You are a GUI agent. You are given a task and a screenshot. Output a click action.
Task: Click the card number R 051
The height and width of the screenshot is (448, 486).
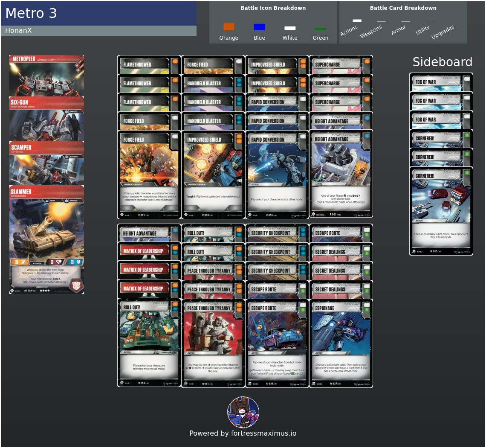(205, 384)
